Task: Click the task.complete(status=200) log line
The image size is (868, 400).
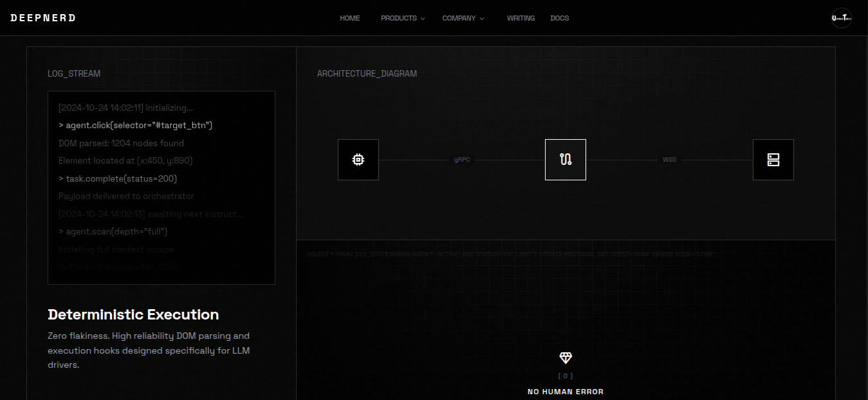Action: point(118,178)
